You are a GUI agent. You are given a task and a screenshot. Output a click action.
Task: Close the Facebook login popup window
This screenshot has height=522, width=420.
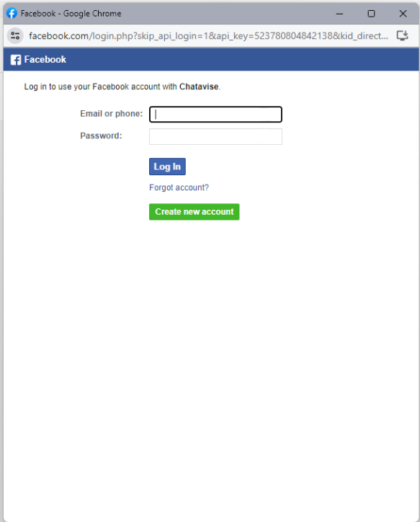pyautogui.click(x=403, y=14)
